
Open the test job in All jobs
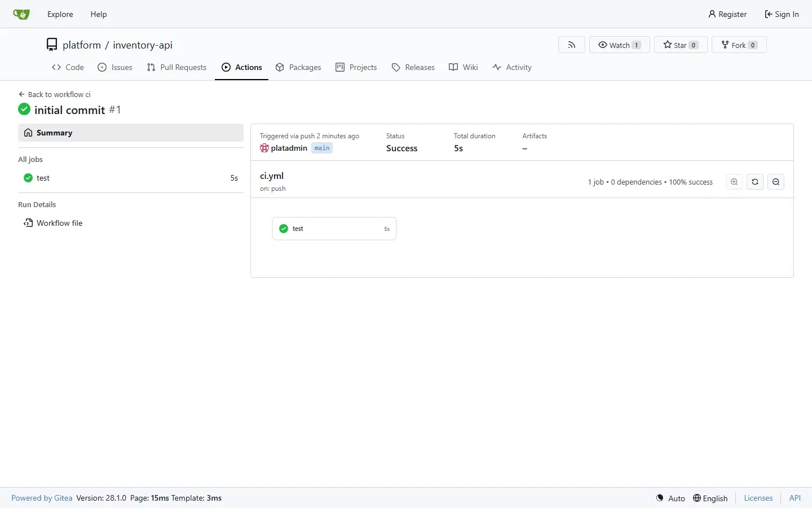(x=131, y=178)
